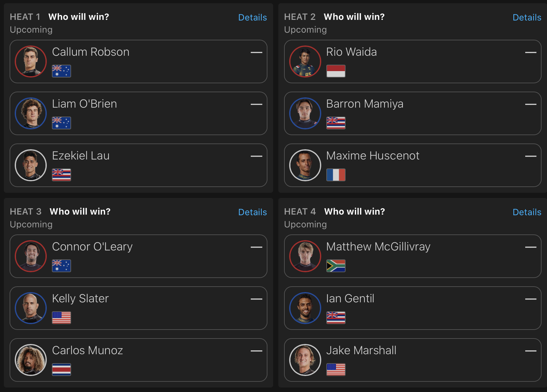Open Details for Heat 2
The height and width of the screenshot is (392, 547).
click(527, 17)
